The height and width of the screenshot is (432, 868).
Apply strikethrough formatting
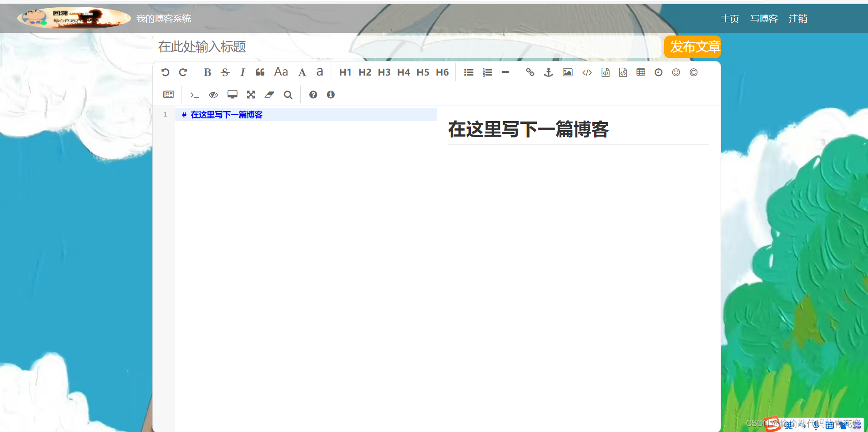click(x=225, y=72)
